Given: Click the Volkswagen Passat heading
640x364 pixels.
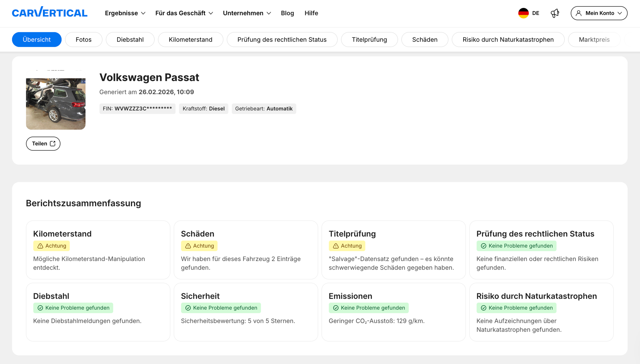Looking at the screenshot, I should (149, 77).
